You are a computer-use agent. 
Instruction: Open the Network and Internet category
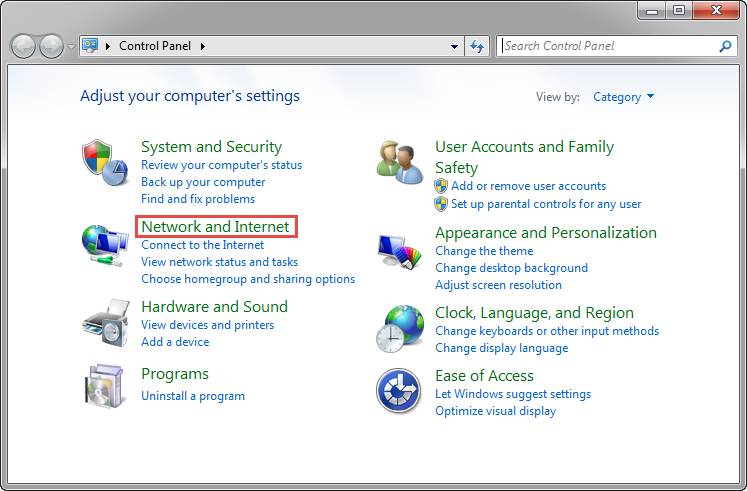pyautogui.click(x=215, y=227)
